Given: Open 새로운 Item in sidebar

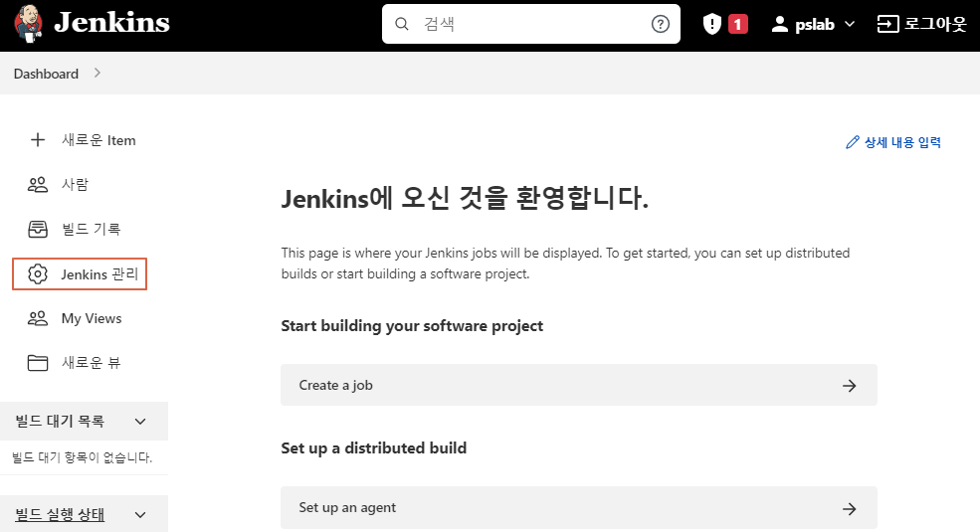Looking at the screenshot, I should pyautogui.click(x=98, y=140).
